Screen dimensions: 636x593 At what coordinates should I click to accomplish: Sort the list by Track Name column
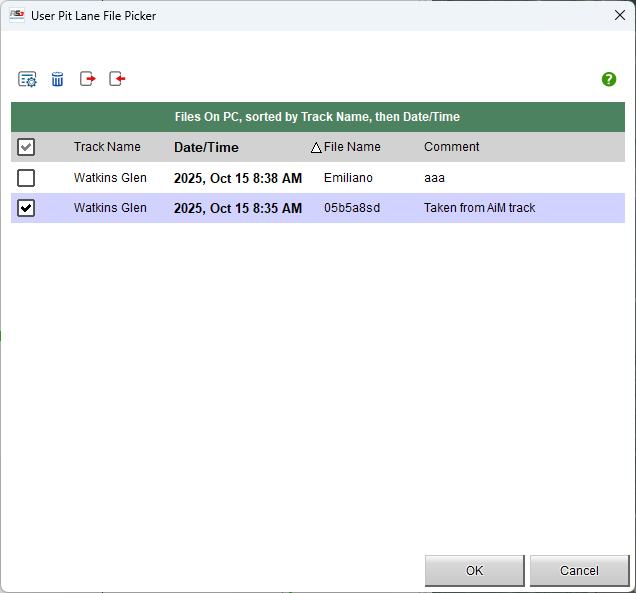pyautogui.click(x=107, y=147)
